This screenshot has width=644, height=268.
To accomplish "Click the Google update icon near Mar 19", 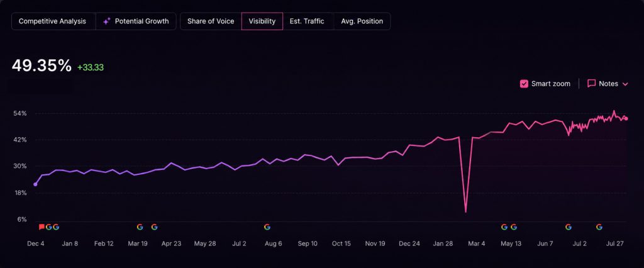I will click(140, 227).
